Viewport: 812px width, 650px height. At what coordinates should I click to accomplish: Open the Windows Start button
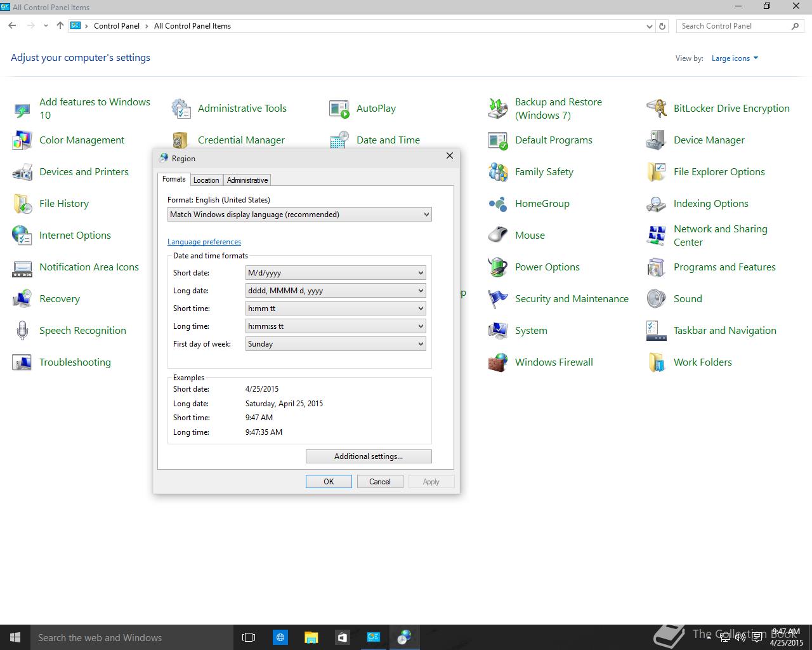pos(15,637)
